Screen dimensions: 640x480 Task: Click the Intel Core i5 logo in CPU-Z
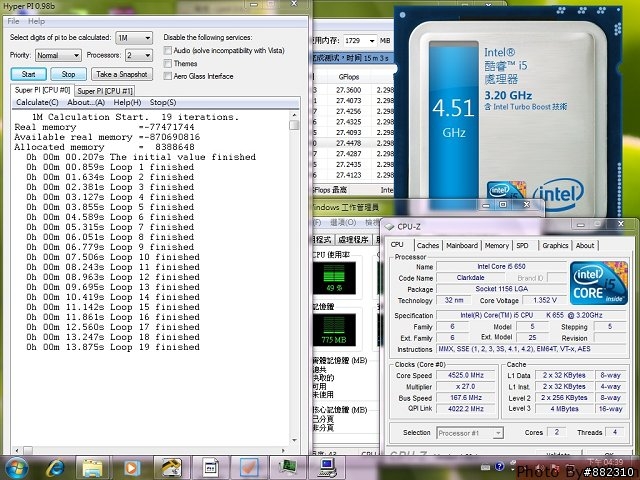599,283
